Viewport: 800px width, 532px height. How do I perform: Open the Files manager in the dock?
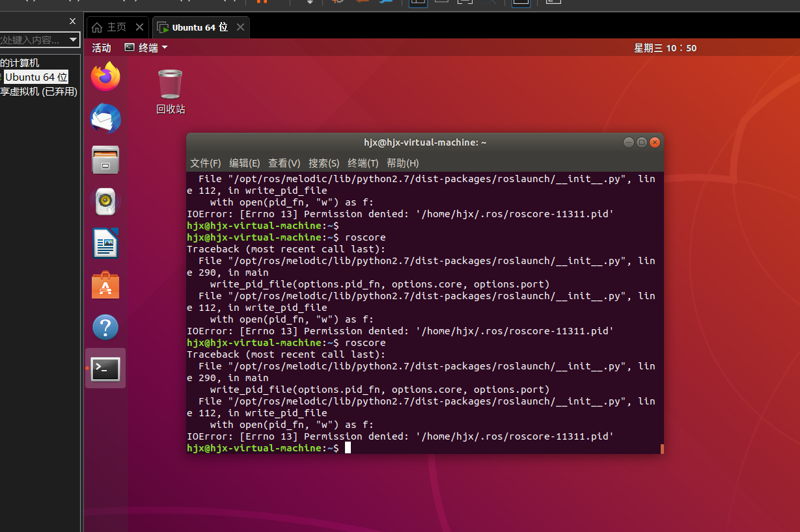pyautogui.click(x=105, y=160)
